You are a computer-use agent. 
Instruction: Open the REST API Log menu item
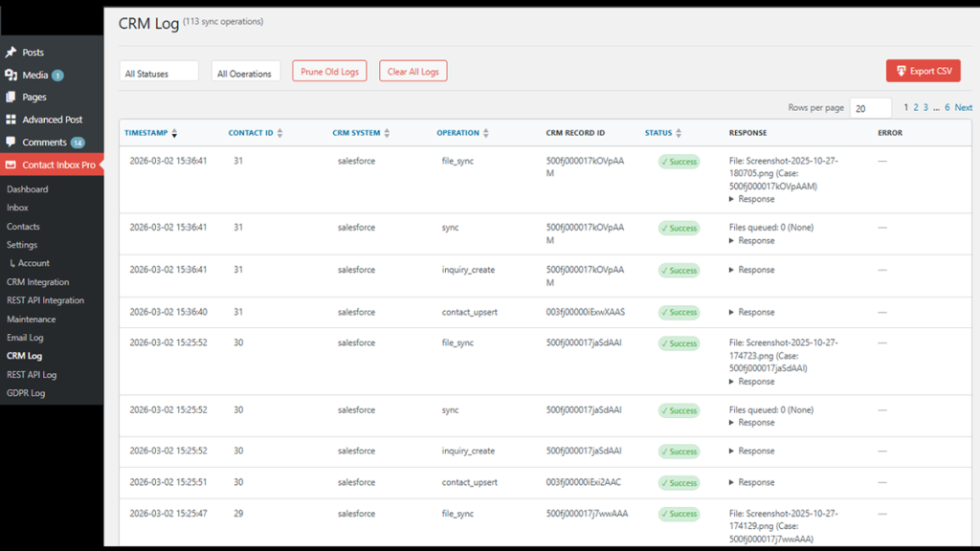32,375
